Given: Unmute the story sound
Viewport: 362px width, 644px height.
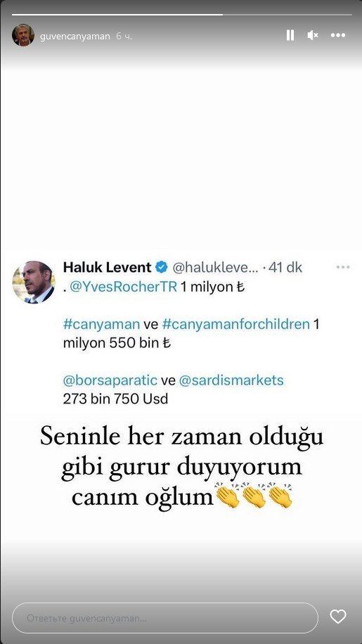Looking at the screenshot, I should pos(313,35).
